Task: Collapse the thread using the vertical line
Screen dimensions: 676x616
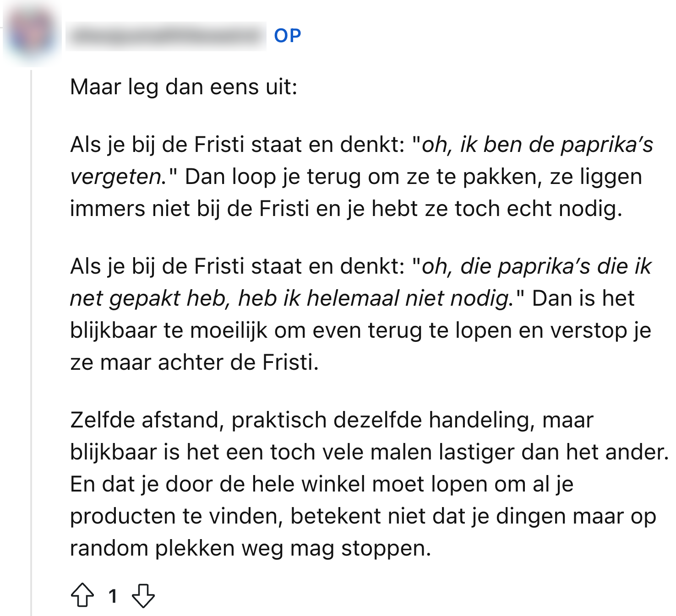Action: pyautogui.click(x=31, y=343)
